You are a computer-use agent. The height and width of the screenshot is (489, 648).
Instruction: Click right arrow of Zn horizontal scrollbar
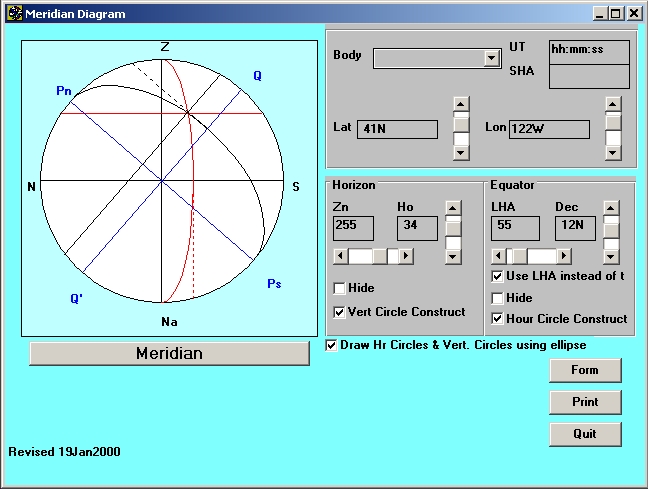pos(406,256)
